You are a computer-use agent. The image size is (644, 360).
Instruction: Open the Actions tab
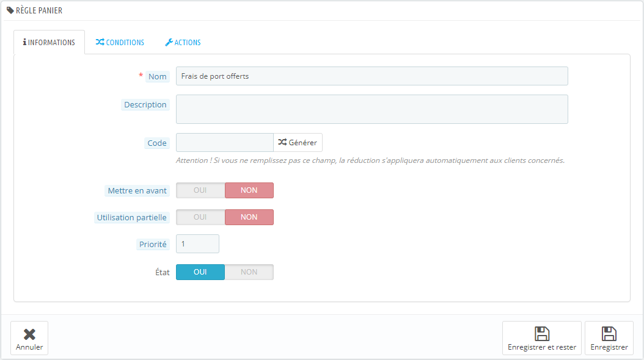click(x=183, y=42)
